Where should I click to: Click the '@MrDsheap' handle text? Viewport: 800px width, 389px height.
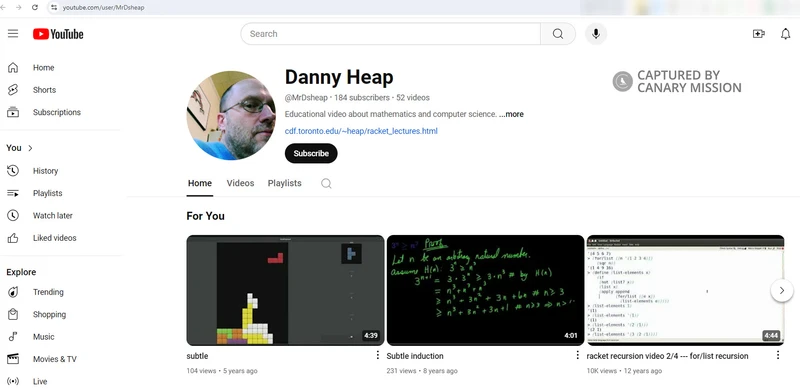pos(306,98)
